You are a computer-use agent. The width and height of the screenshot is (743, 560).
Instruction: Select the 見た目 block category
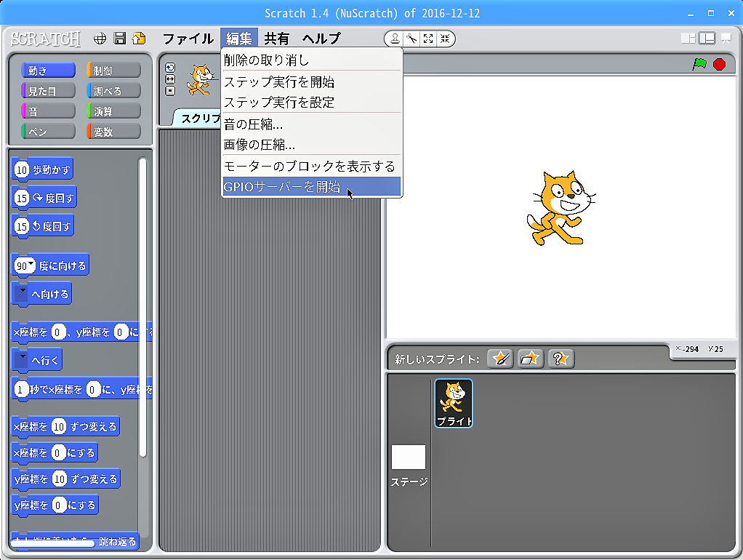pyautogui.click(x=48, y=91)
